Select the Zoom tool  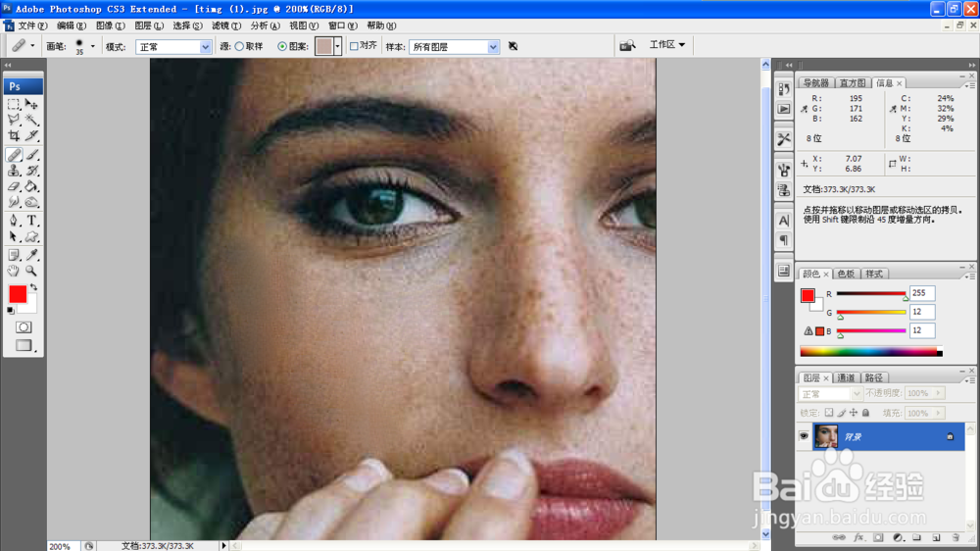pos(31,271)
